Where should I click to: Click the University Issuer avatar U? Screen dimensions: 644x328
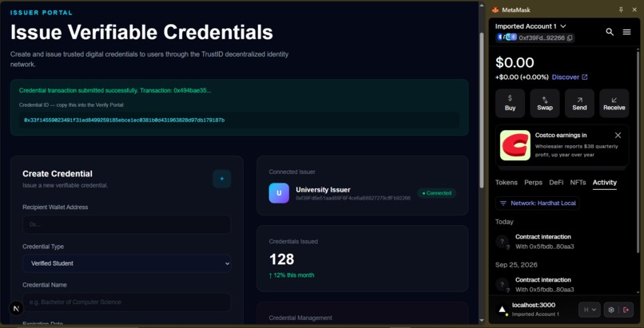click(x=279, y=193)
